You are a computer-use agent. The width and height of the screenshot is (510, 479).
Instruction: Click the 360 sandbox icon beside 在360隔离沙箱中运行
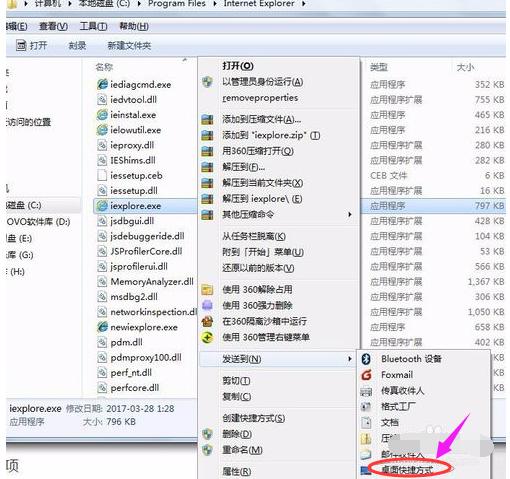click(x=207, y=321)
